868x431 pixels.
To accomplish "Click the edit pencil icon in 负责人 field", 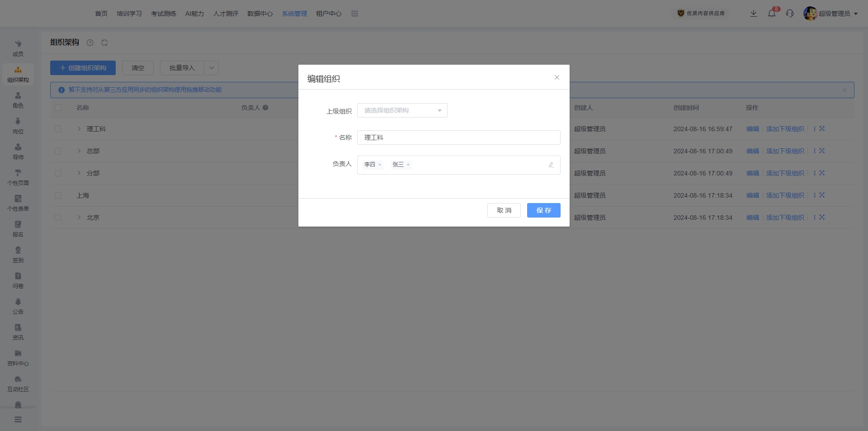I will pyautogui.click(x=551, y=165).
